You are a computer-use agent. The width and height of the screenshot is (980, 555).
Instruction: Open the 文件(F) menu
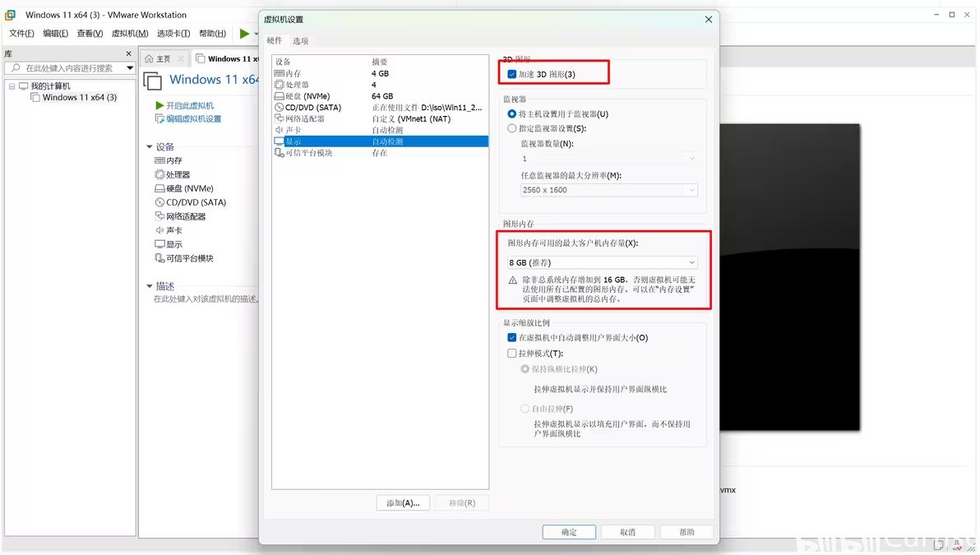pos(21,33)
